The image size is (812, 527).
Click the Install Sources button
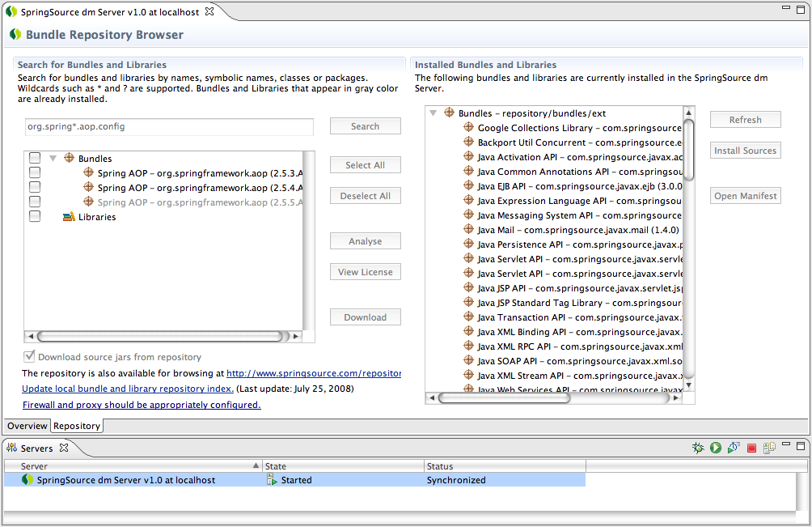point(745,151)
